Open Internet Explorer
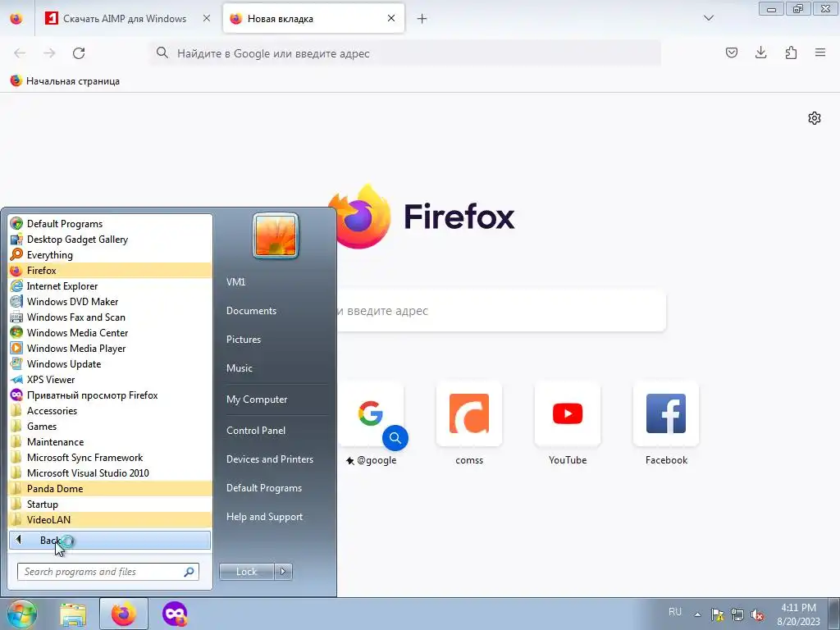Image resolution: width=840 pixels, height=630 pixels. pyautogui.click(x=110, y=286)
